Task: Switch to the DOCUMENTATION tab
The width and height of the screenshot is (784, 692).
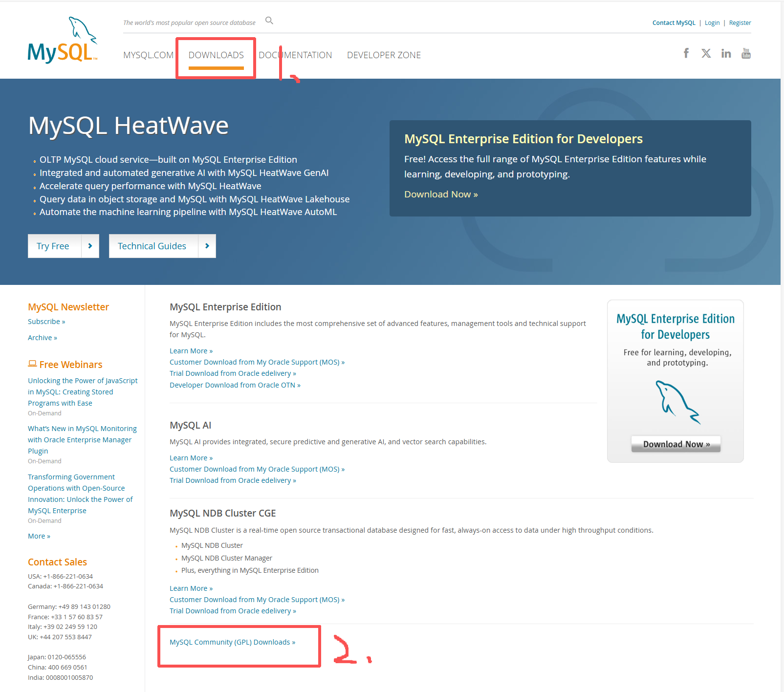Action: pos(295,55)
